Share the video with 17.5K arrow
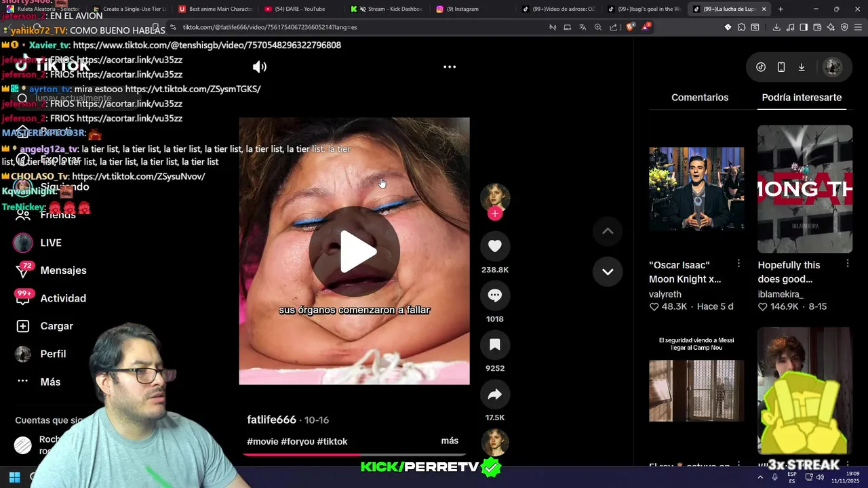 click(495, 394)
